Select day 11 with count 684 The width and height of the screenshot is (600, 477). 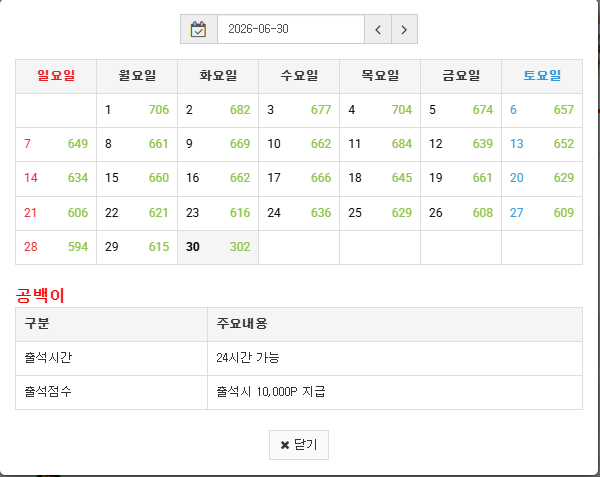[380, 144]
